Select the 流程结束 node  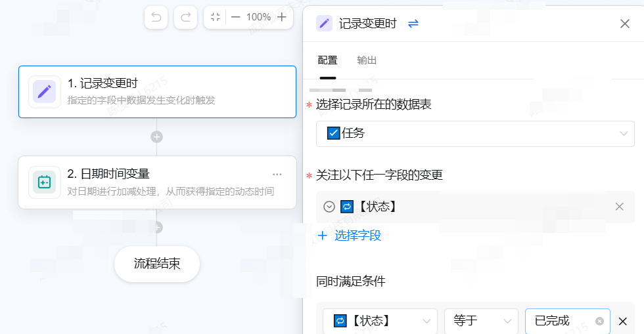pyautogui.click(x=157, y=264)
